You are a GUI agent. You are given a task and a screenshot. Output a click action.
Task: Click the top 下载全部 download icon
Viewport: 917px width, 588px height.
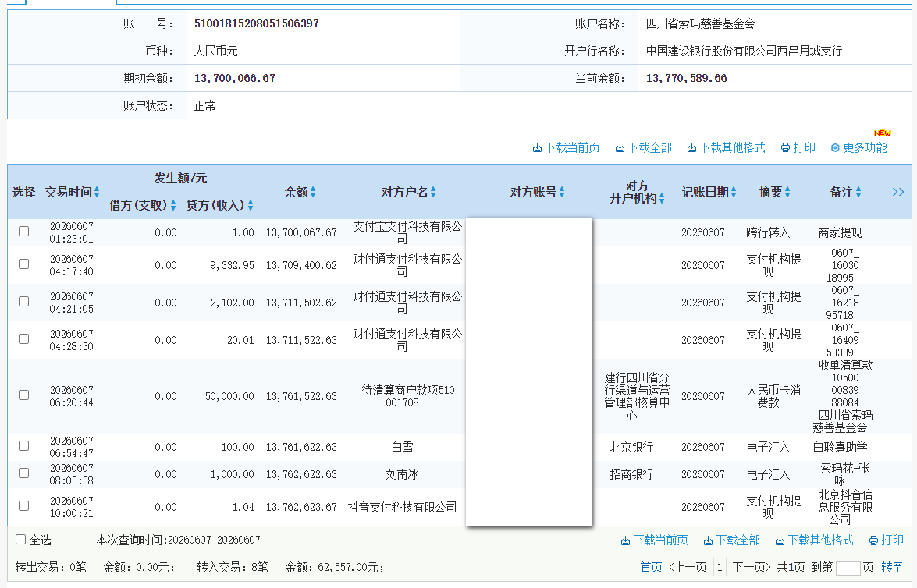pos(620,148)
